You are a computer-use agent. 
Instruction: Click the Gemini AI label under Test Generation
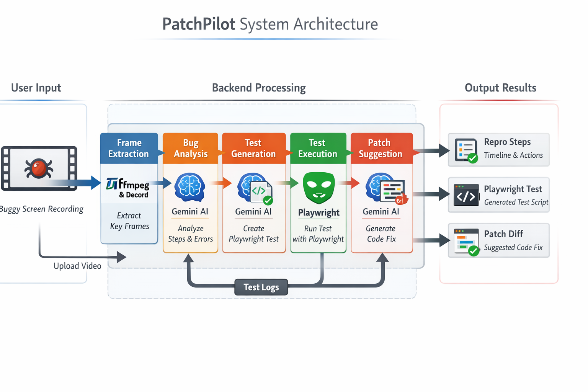click(253, 212)
